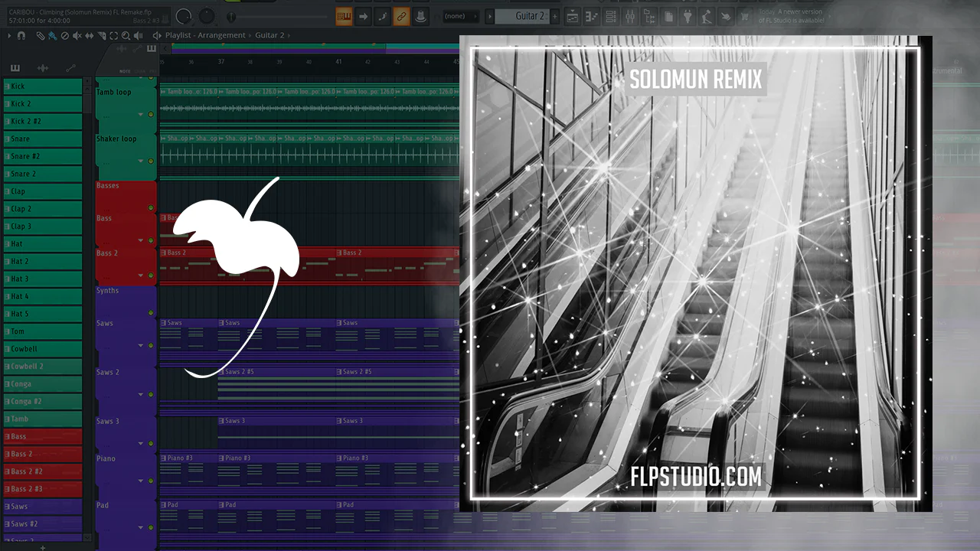980x551 pixels.
Task: Select the Kick pattern in picker
Action: [43, 86]
